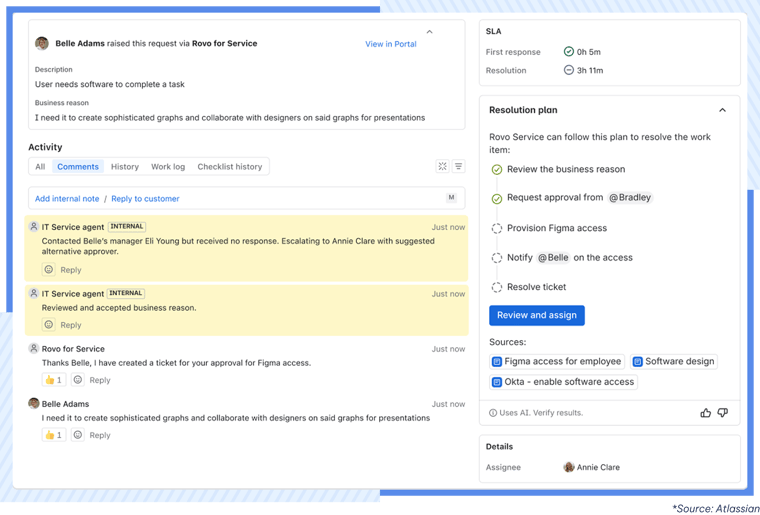Click completed check for Review the business reason

[x=496, y=170]
